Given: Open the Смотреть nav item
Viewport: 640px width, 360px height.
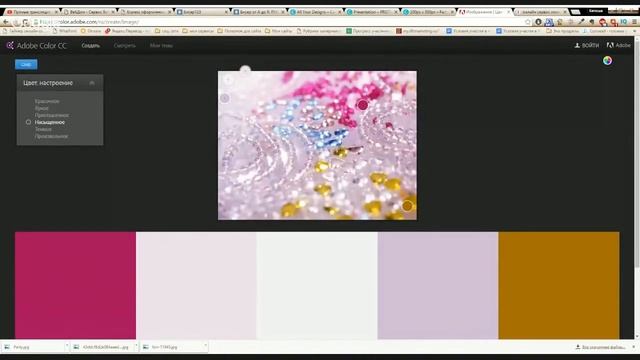Looking at the screenshot, I should click(124, 45).
